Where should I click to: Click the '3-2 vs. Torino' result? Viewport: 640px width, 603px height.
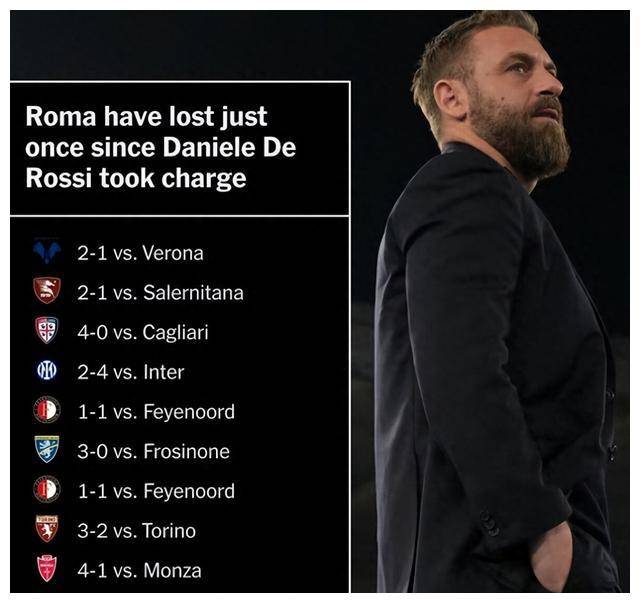pyautogui.click(x=137, y=531)
